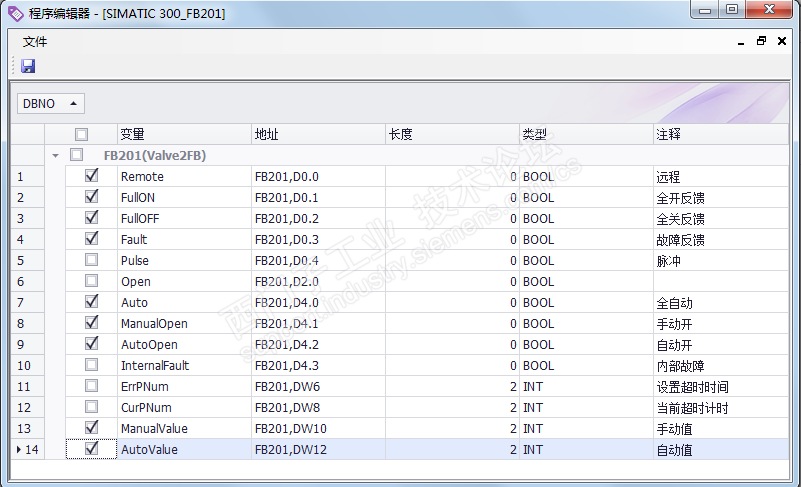Uncheck the Remote variable checkbox
Screen dimensions: 801x487
pyautogui.click(x=91, y=176)
